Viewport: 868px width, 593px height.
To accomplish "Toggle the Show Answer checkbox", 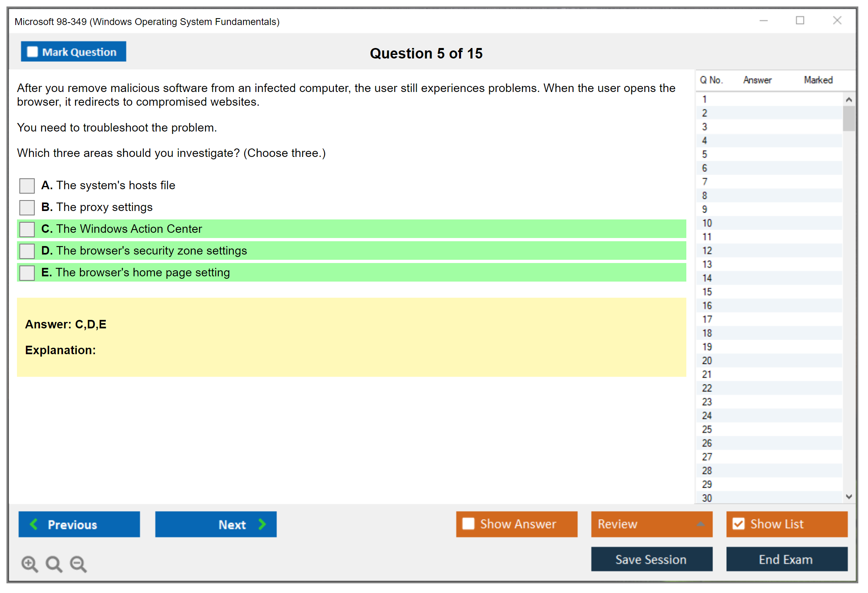I will coord(468,524).
